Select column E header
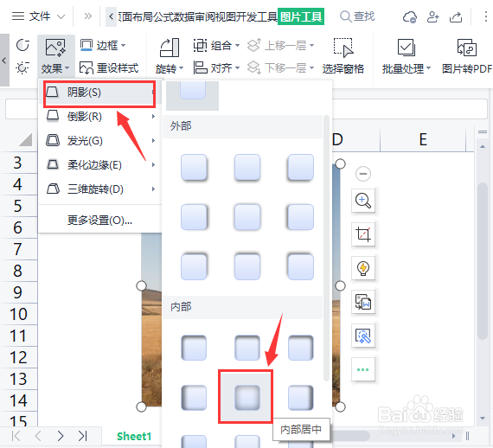The height and width of the screenshot is (448, 493). [x=423, y=139]
